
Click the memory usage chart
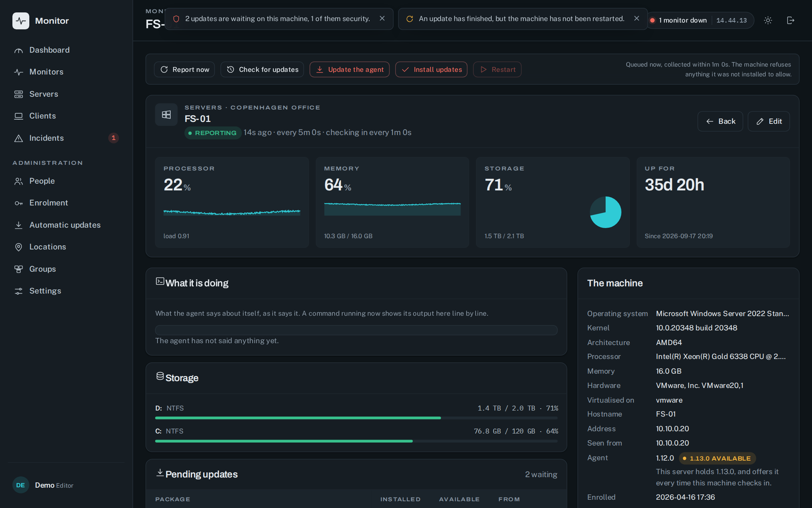[x=392, y=209]
